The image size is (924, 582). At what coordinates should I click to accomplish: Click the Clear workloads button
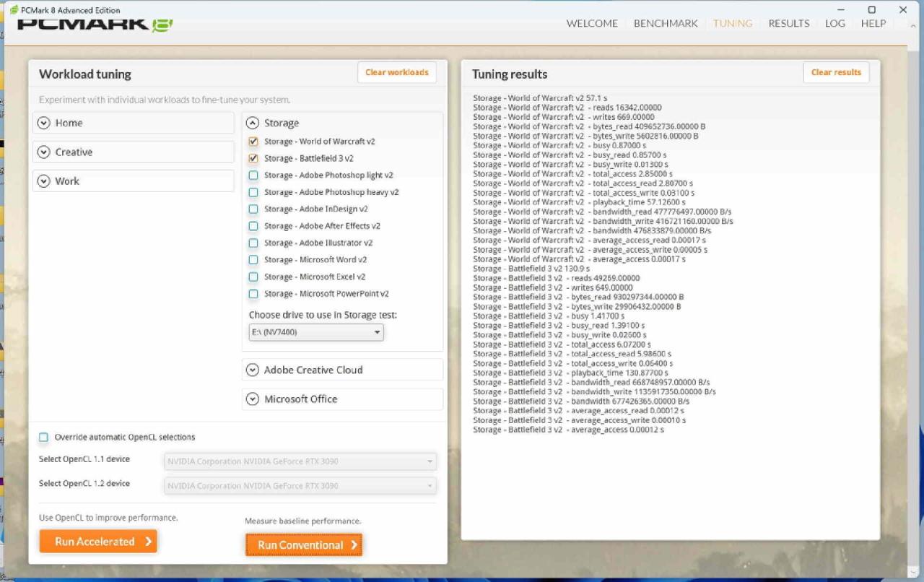(x=397, y=72)
